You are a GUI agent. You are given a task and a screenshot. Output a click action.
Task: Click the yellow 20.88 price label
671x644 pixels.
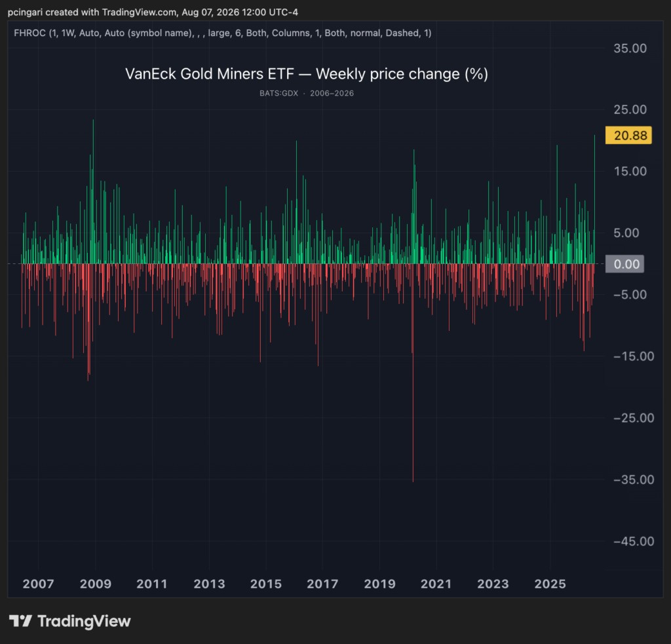point(628,135)
